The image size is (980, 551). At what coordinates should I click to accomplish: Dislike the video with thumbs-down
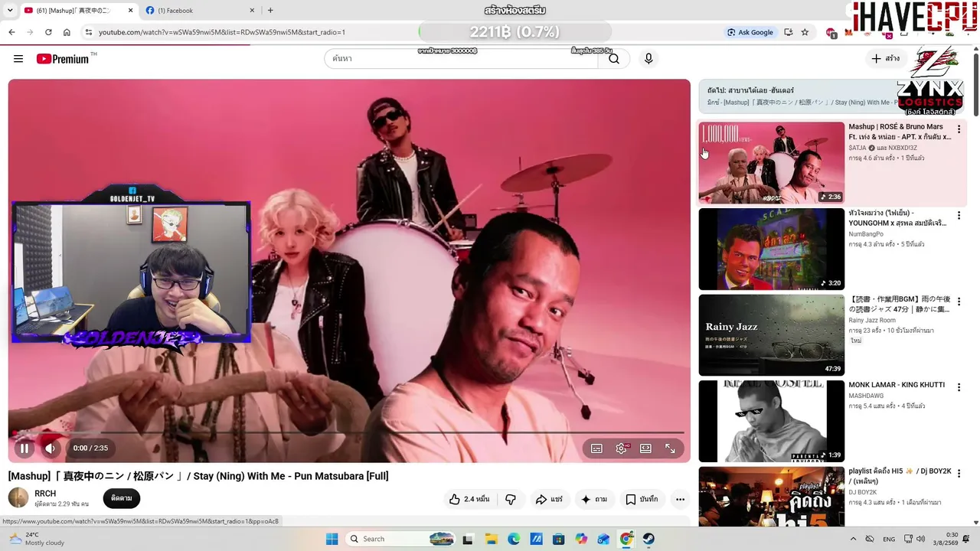[511, 499]
